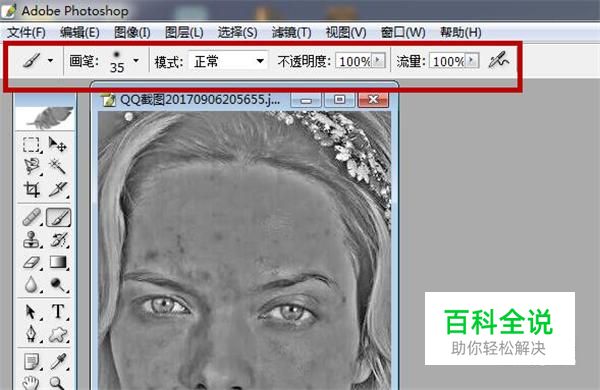Viewport: 600px width, 390px height.
Task: Open the 模式 blend mode dropdown
Action: click(228, 61)
